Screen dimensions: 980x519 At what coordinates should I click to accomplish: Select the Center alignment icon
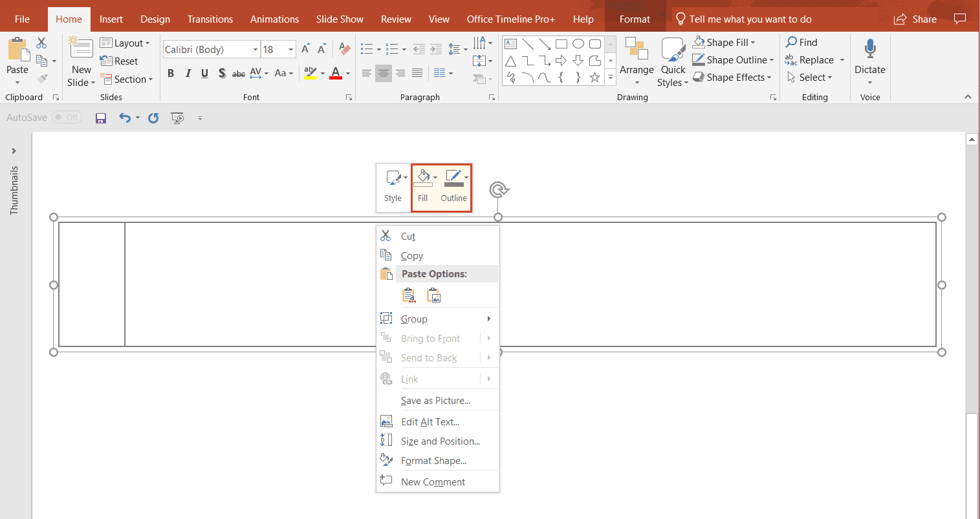(383, 73)
